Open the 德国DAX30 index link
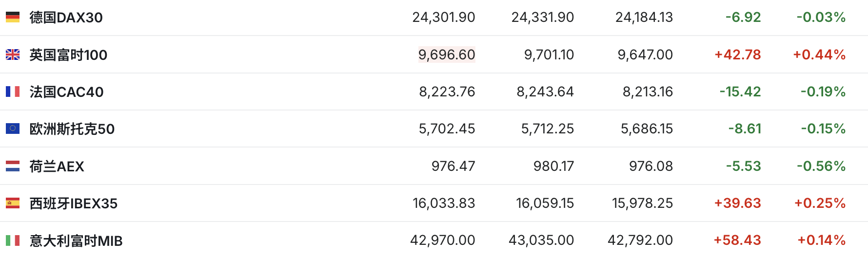The height and width of the screenshot is (258, 868). click(x=66, y=18)
